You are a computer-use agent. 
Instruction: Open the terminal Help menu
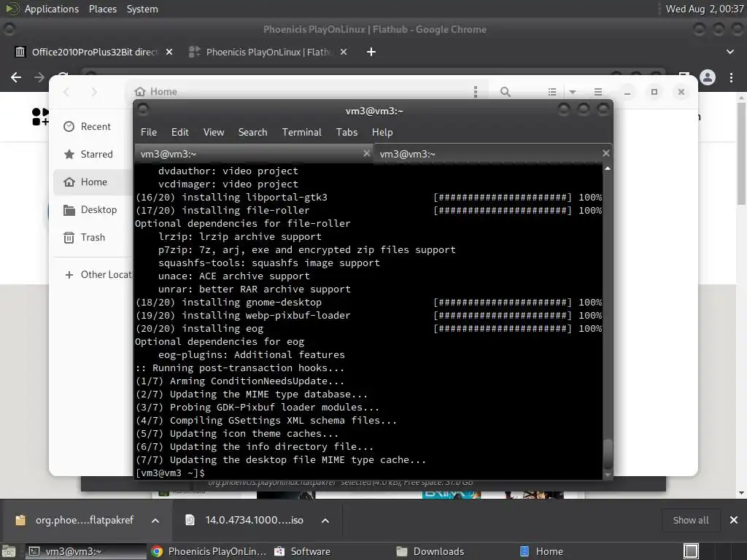pyautogui.click(x=382, y=133)
